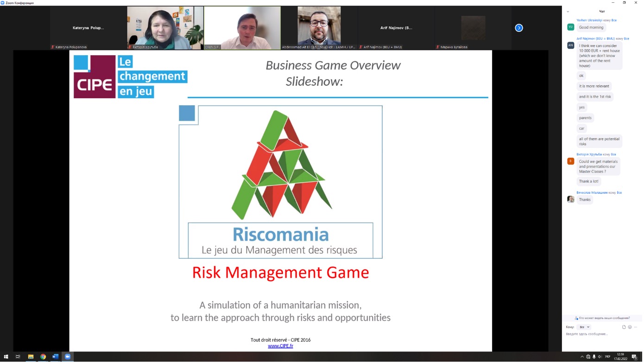
Task: Click the 'car' chat message
Action: click(581, 128)
